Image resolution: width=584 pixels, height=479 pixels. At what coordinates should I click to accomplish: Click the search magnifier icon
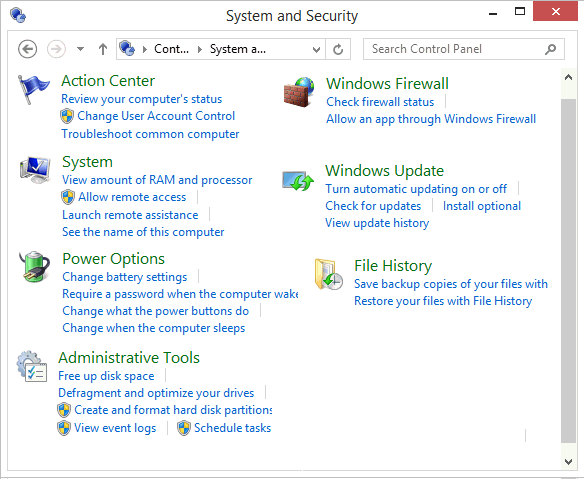(x=550, y=49)
